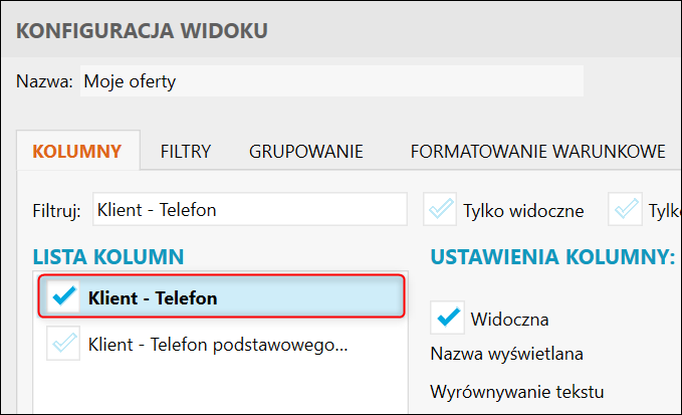The width and height of the screenshot is (682, 415).
Task: Uncheck the Klient - Telefon column checkbox
Action: [63, 297]
